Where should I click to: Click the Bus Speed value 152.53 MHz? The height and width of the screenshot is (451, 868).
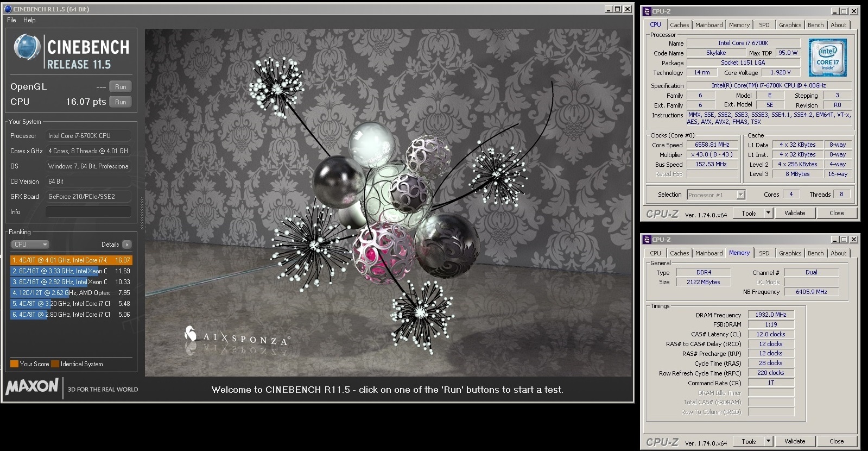[x=712, y=165]
